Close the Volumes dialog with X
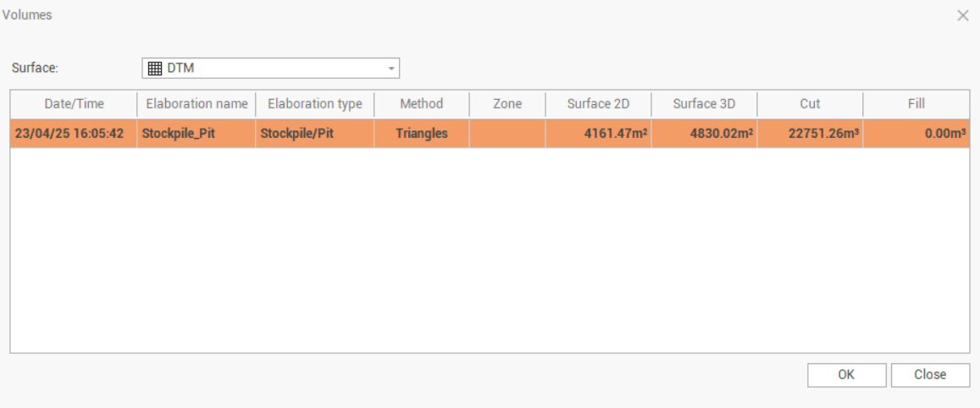The width and height of the screenshot is (980, 408). (x=962, y=15)
